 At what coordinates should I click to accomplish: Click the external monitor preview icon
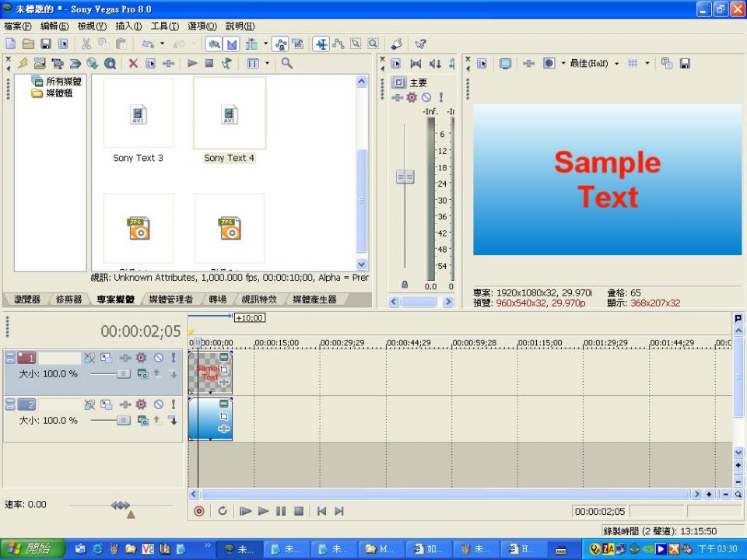tap(505, 64)
